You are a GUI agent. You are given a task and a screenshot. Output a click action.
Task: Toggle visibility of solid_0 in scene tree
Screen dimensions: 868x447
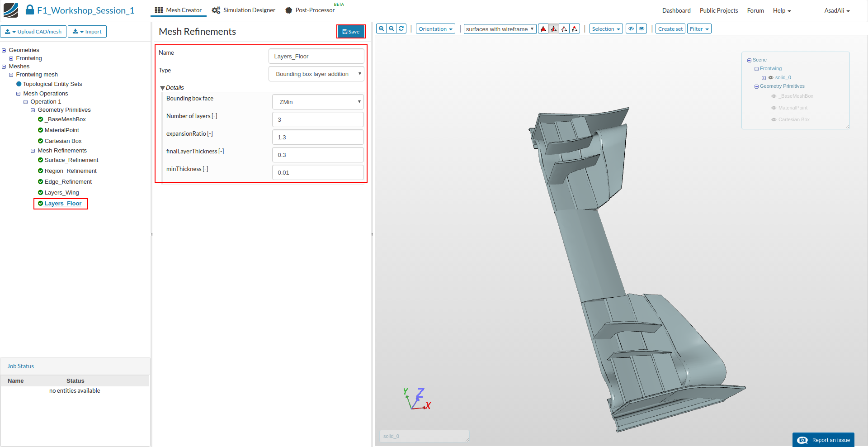[x=771, y=78]
